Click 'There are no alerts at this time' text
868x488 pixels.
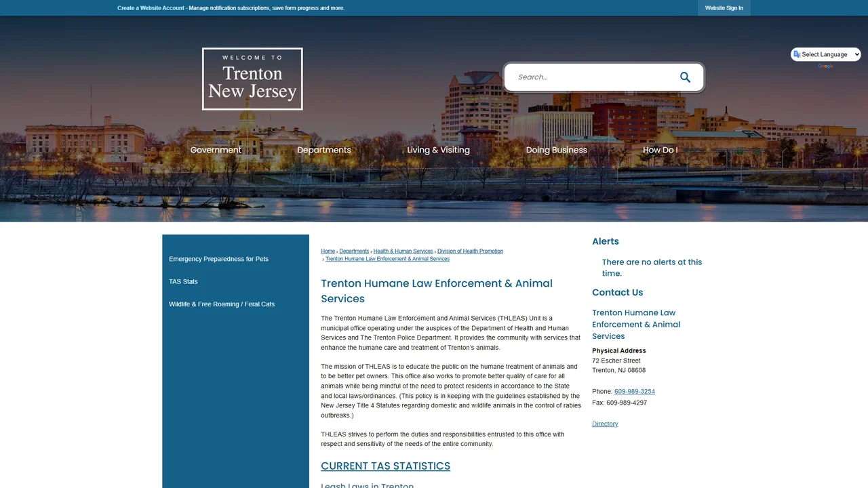pyautogui.click(x=652, y=268)
